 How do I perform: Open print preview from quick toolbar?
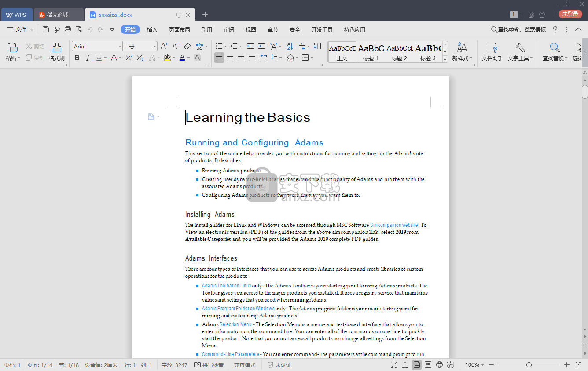[79, 29]
